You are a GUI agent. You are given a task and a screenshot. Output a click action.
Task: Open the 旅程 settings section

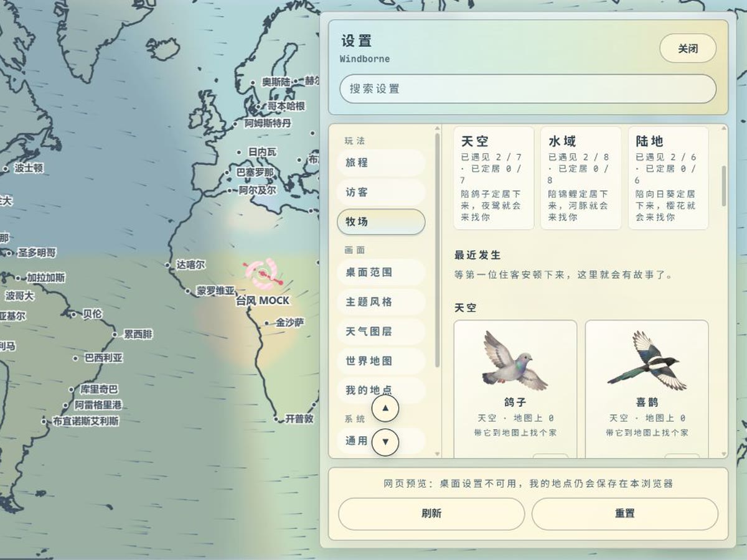(x=381, y=162)
